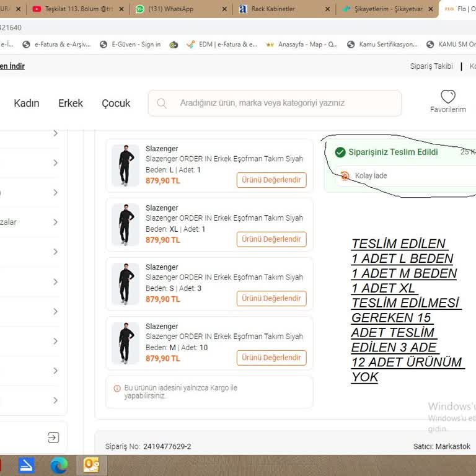Click the size L tracksuit thumbnail
This screenshot has height=476, width=476.
point(125,165)
